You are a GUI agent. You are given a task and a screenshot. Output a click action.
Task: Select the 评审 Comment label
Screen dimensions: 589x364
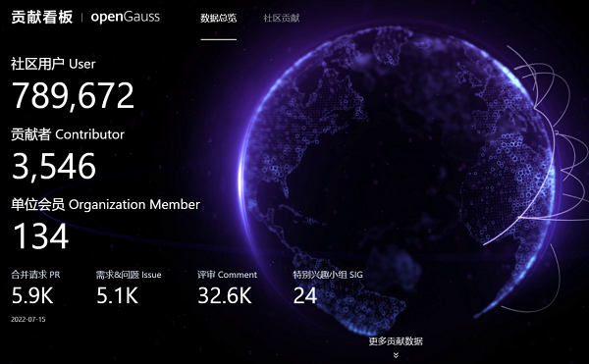click(x=228, y=275)
